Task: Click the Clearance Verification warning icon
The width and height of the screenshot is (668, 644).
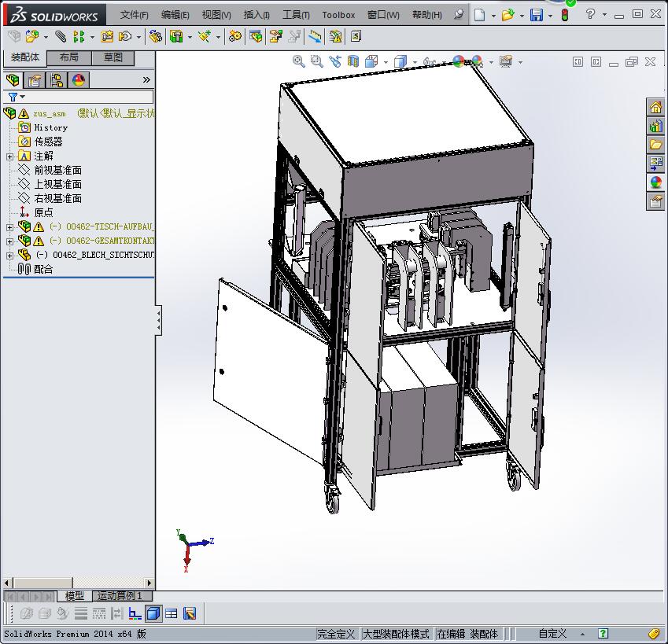Action: coord(336,37)
